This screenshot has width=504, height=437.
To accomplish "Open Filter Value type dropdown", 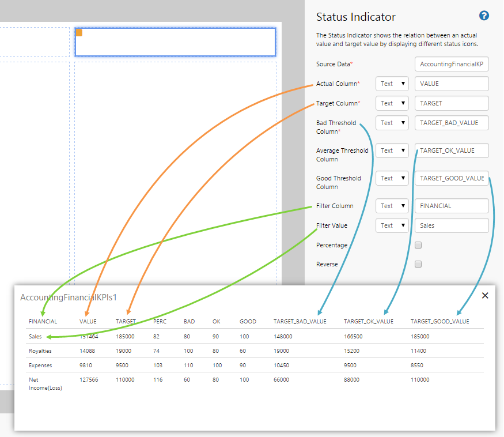I will (392, 225).
